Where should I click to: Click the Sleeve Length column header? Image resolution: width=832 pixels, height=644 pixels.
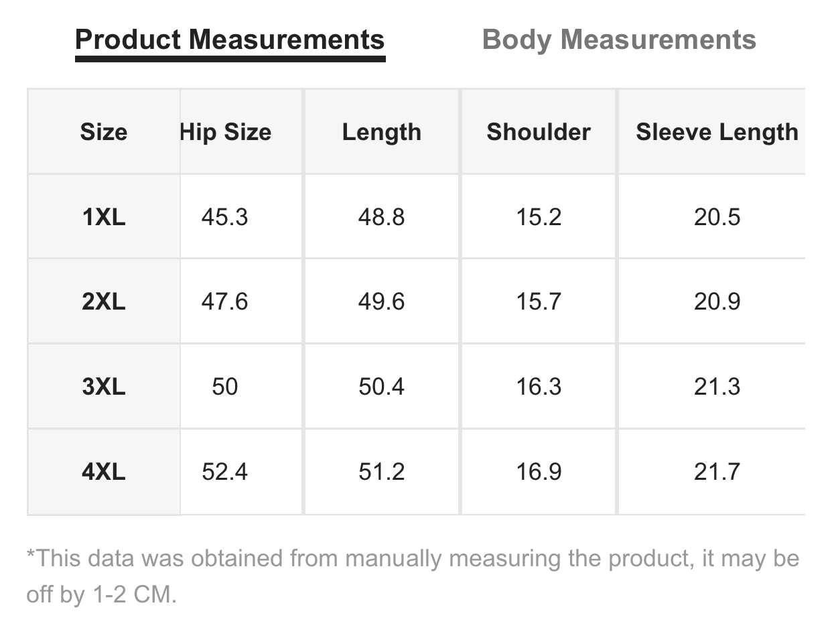pos(717,132)
